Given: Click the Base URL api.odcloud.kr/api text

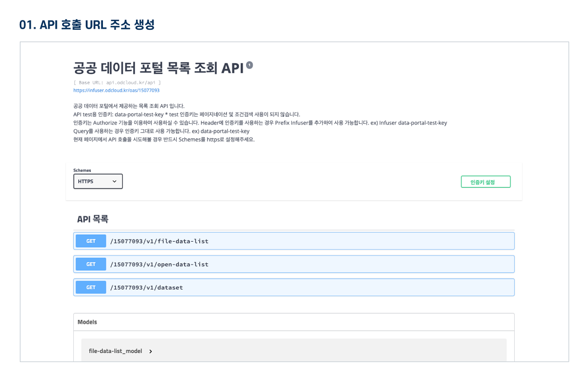Looking at the screenshot, I should [117, 83].
